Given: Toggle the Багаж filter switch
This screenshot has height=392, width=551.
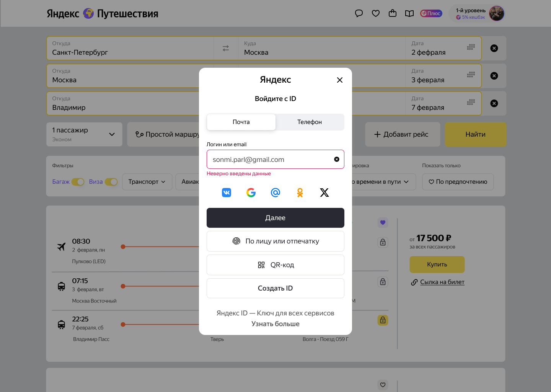Looking at the screenshot, I should (x=78, y=182).
